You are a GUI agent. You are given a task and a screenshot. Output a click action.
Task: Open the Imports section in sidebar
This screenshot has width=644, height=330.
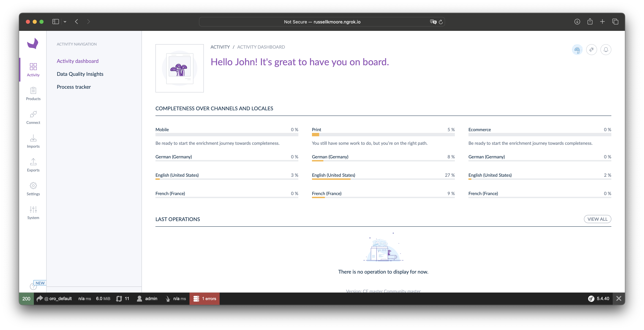[x=33, y=141]
